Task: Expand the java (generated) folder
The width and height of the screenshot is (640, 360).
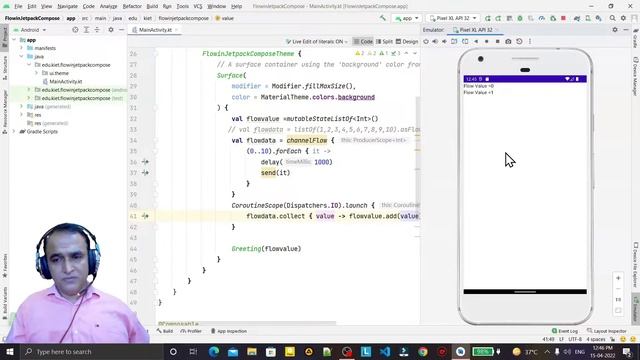Action: tap(22, 107)
